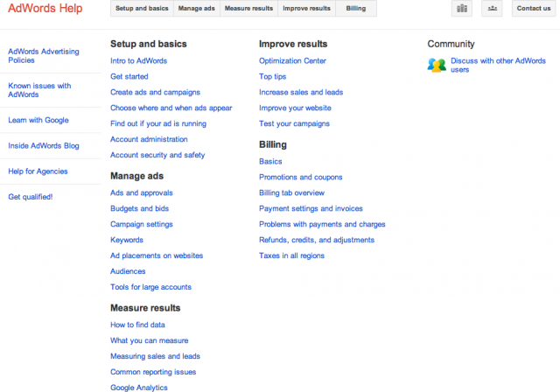
Task: Open Payment settings and invoices link
Action: point(311,208)
